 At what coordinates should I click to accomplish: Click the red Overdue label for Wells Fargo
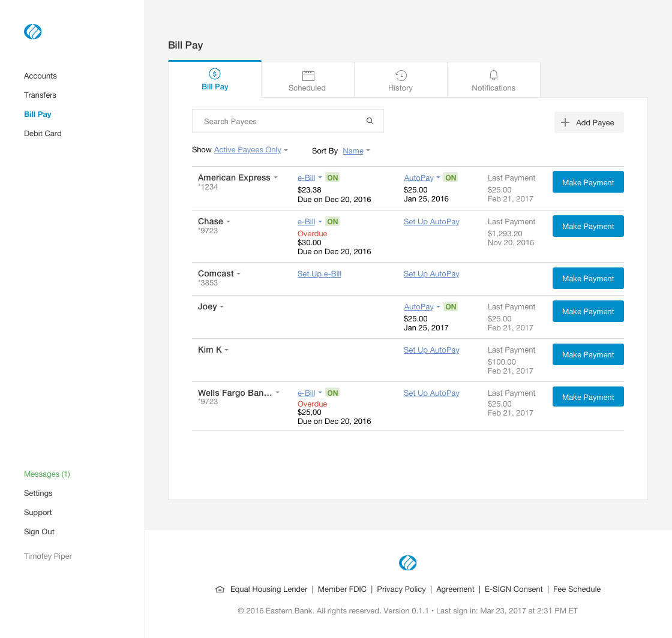click(x=313, y=404)
